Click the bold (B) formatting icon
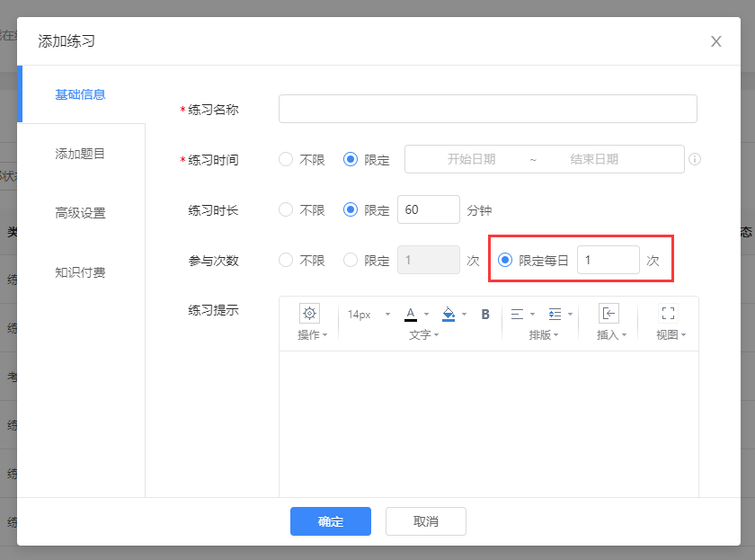 coord(484,314)
